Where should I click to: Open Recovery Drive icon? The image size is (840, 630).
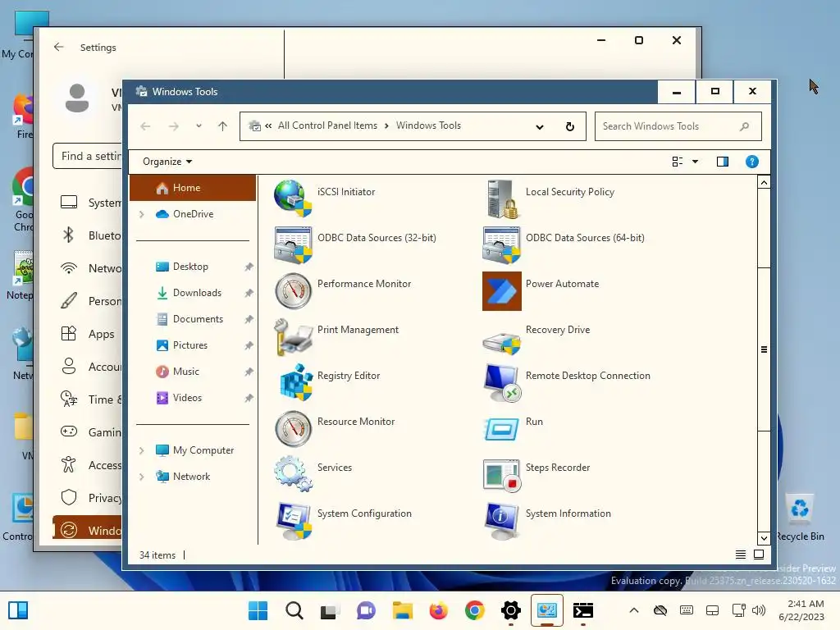tap(501, 343)
